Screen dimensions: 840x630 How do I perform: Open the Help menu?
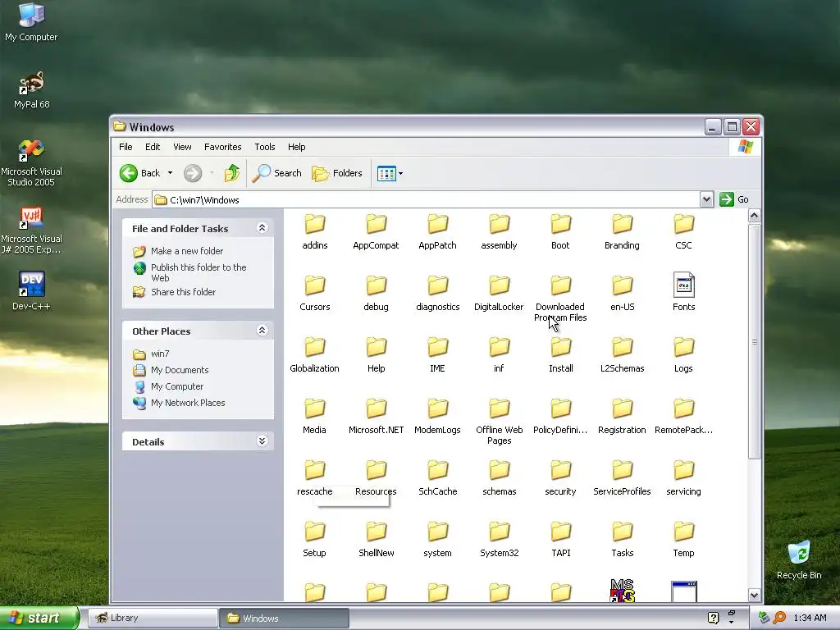[x=296, y=147]
